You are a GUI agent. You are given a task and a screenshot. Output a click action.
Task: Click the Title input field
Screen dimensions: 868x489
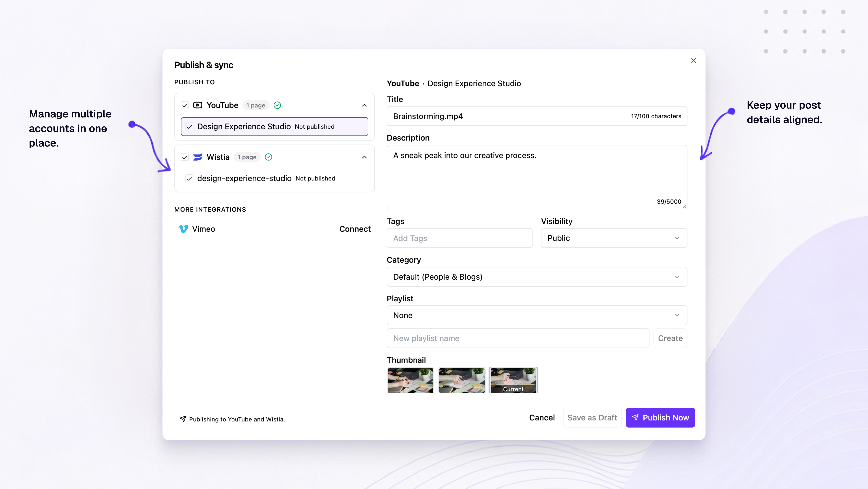point(537,116)
